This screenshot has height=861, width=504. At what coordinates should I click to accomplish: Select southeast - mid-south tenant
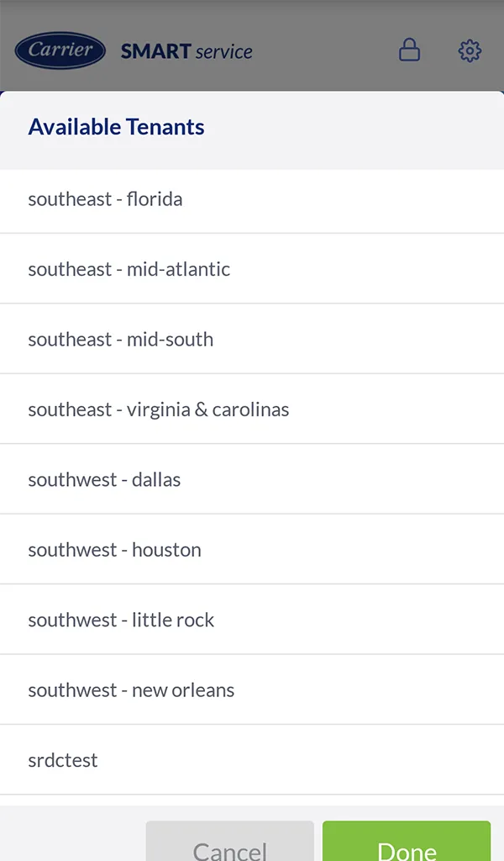pos(252,339)
